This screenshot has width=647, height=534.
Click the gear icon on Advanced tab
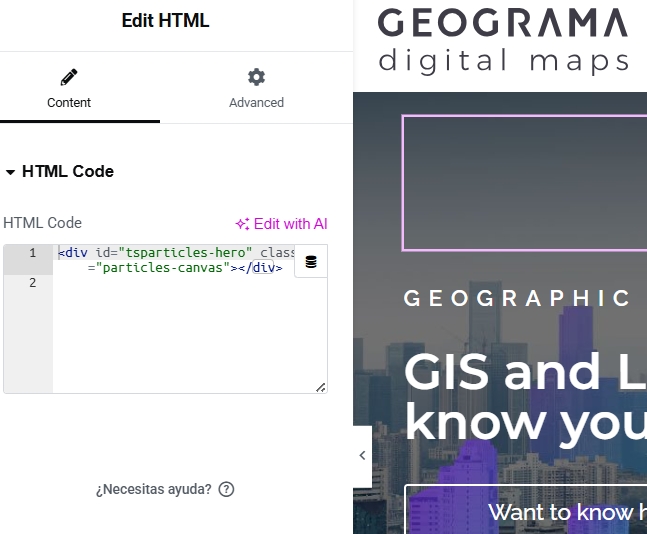[x=256, y=77]
